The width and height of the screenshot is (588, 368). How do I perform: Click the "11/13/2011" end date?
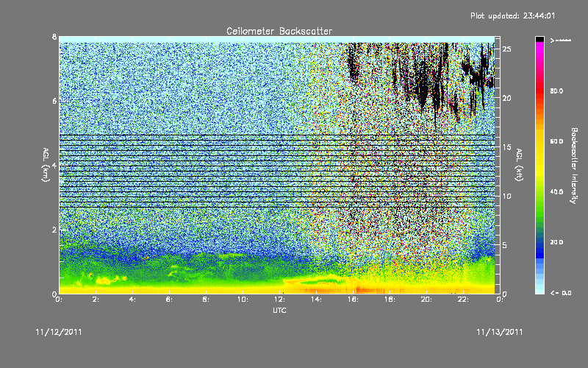500,333
